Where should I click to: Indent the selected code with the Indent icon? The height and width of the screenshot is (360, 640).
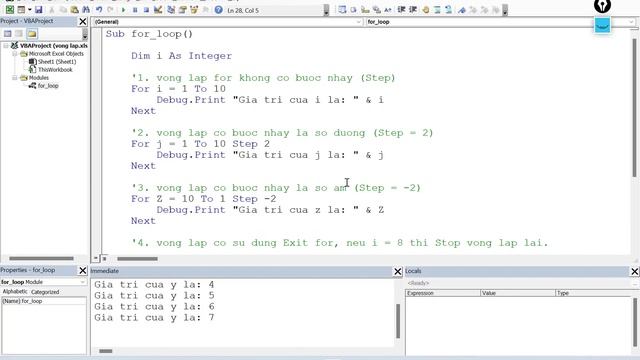coord(401,10)
